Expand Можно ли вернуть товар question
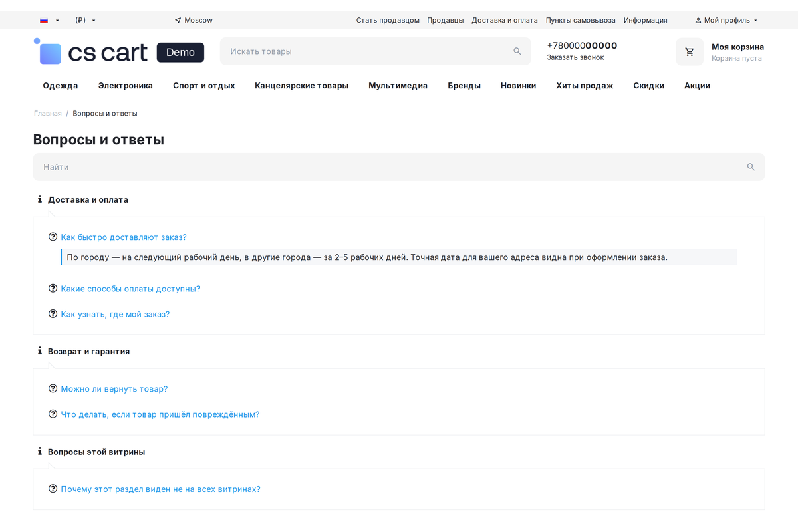Screen dimensions: 798x532 114,389
